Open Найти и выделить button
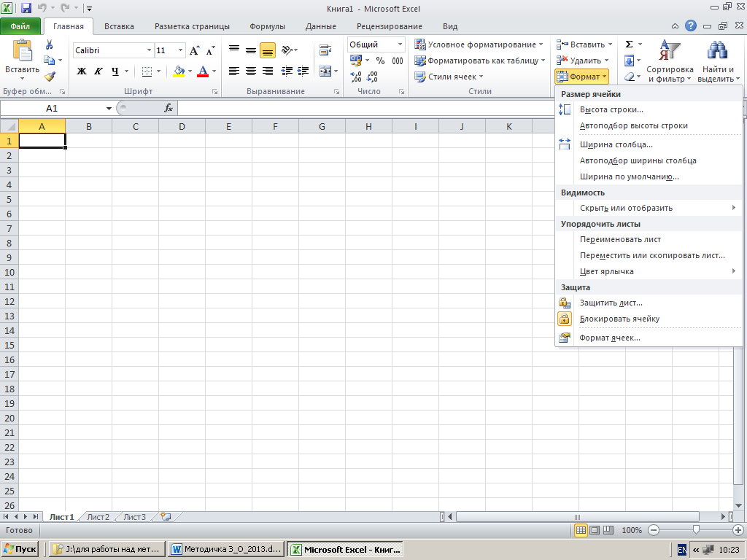 click(x=719, y=61)
